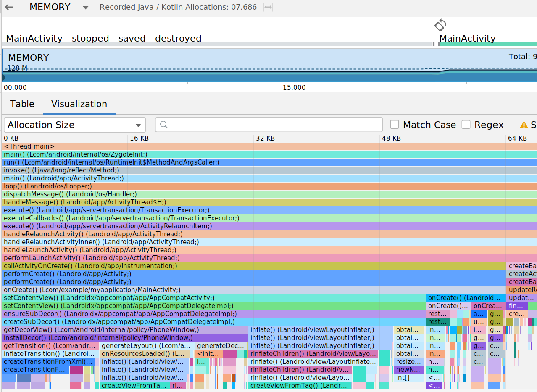Click the search magnifier icon

pos(164,125)
